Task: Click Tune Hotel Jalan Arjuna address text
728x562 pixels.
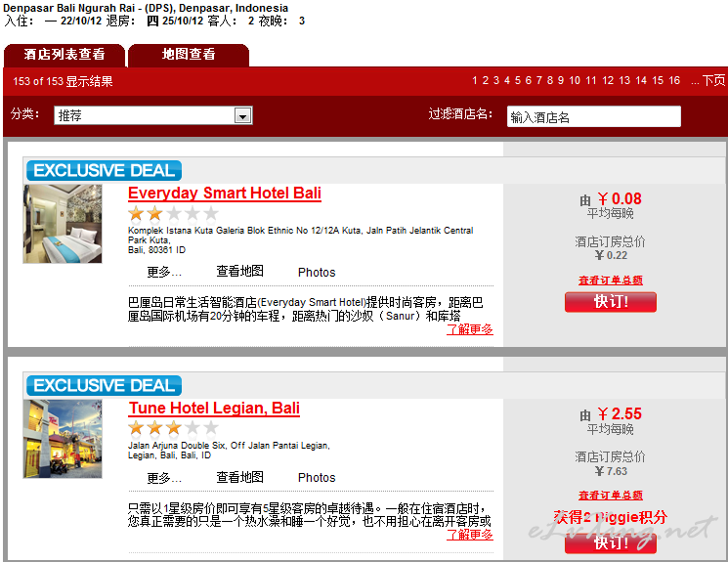Action: pyautogui.click(x=229, y=451)
